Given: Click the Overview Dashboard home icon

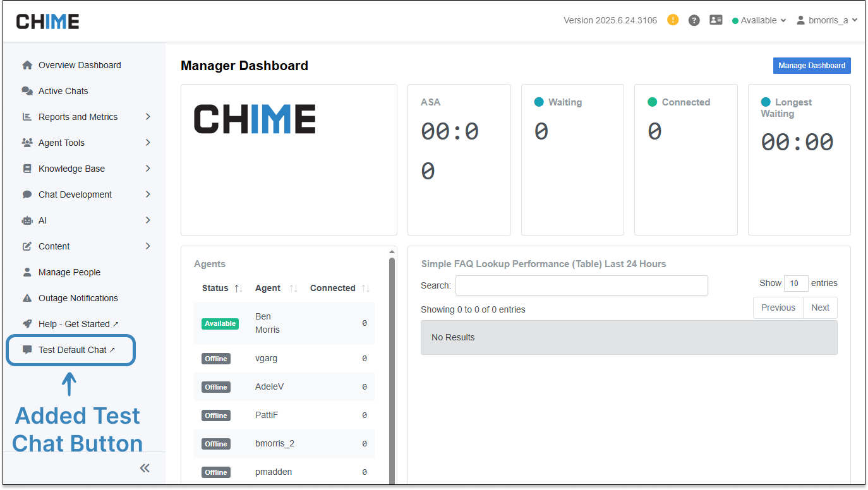Looking at the screenshot, I should tap(27, 65).
